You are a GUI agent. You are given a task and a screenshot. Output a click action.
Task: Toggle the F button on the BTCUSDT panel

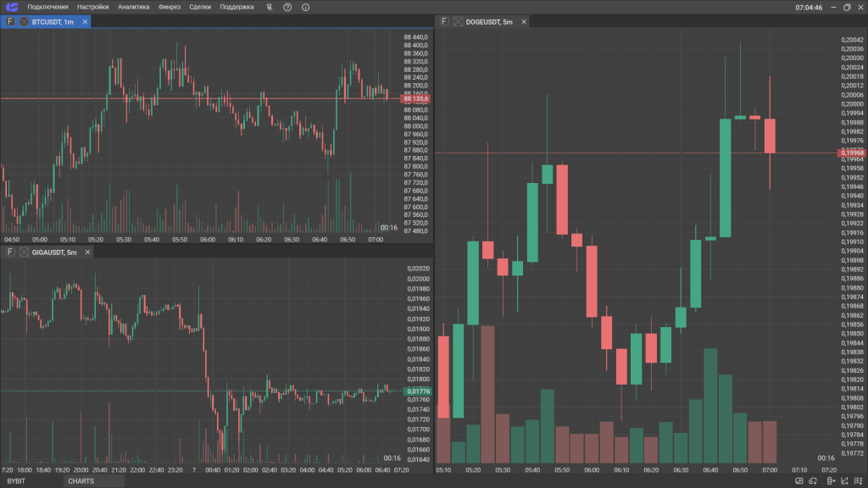[10, 21]
